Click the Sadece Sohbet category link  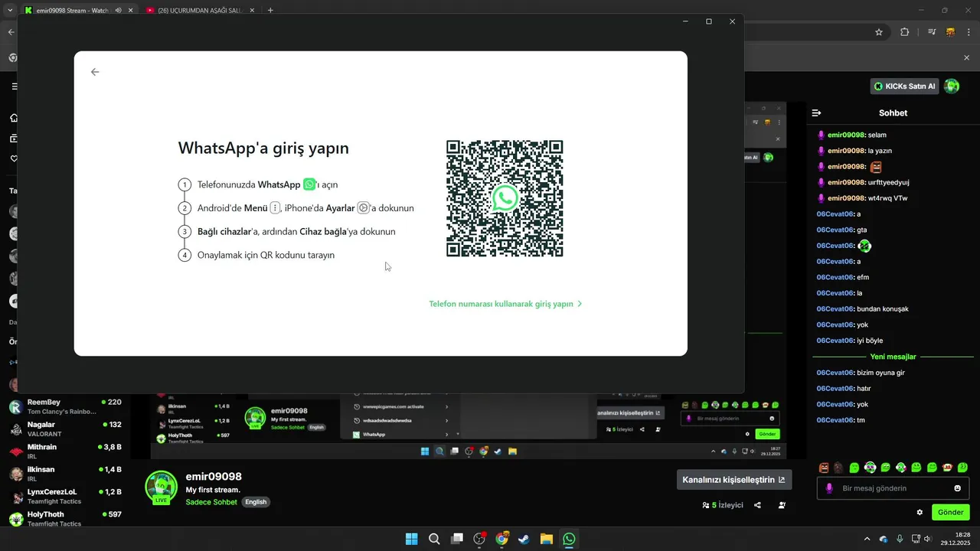tap(211, 502)
